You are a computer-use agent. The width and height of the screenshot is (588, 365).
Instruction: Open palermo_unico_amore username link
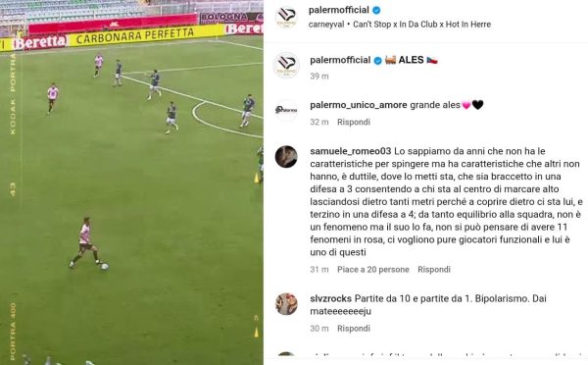point(359,105)
